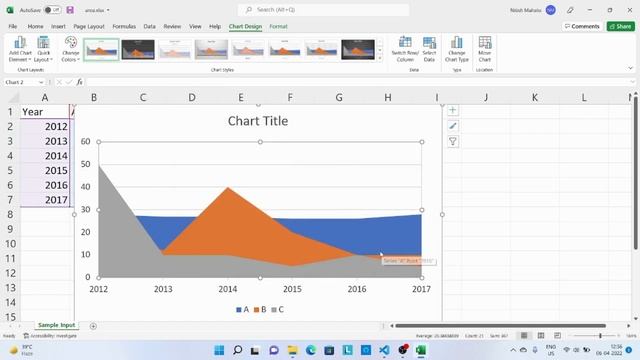Viewport: 640px width, 360px height.
Task: Switch to the Insert tab
Action: 58,26
